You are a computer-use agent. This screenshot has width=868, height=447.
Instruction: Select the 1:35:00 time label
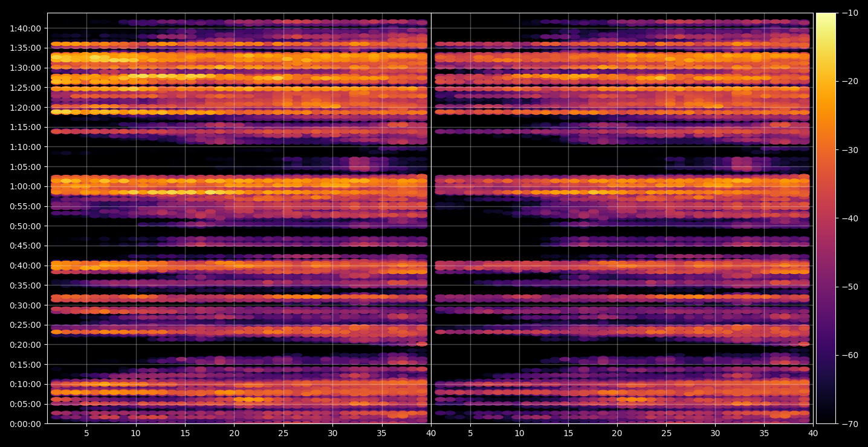[25, 48]
